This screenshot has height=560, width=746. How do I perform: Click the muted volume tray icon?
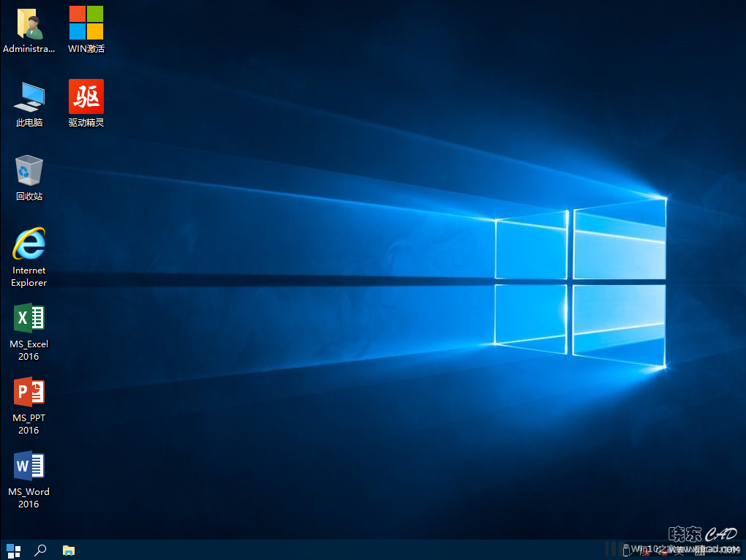662,550
